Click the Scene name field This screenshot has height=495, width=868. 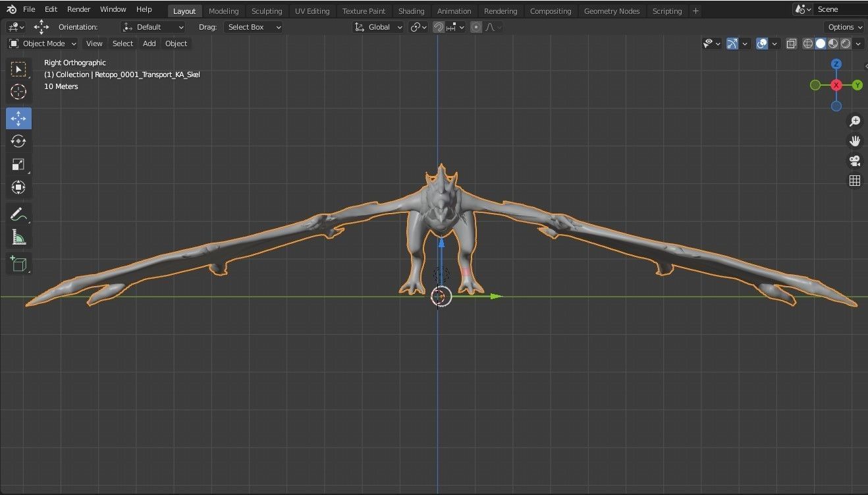[x=841, y=9]
